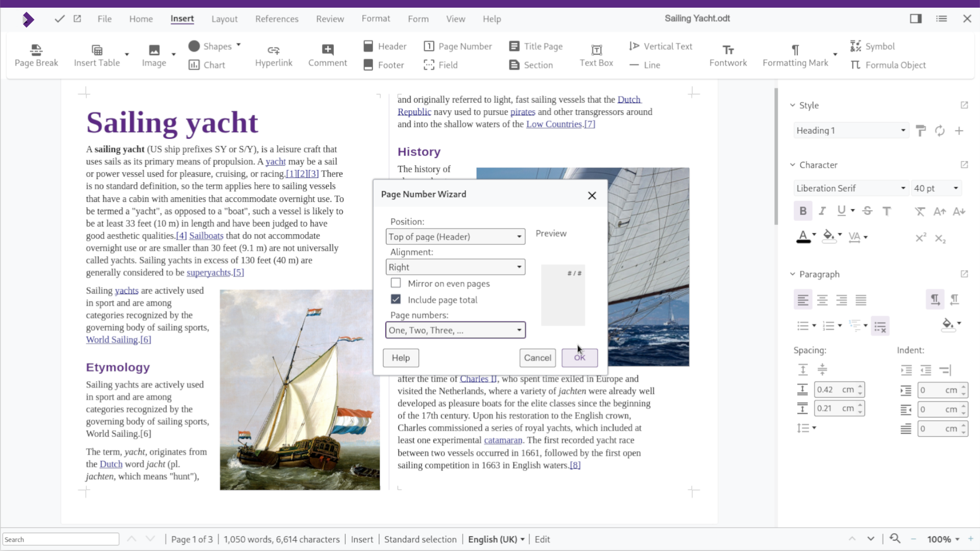Click the Vertical Text tool
Screen dimensions: 980x551
[660, 46]
